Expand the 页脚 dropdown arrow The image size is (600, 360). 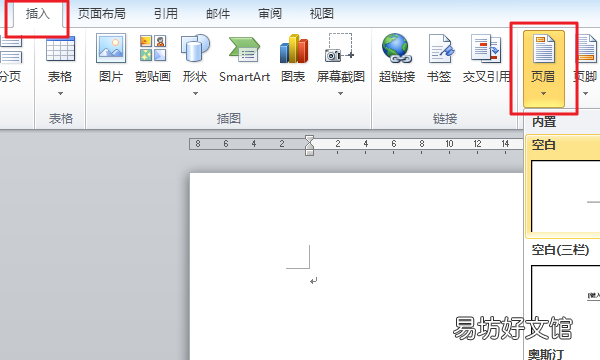tap(585, 93)
